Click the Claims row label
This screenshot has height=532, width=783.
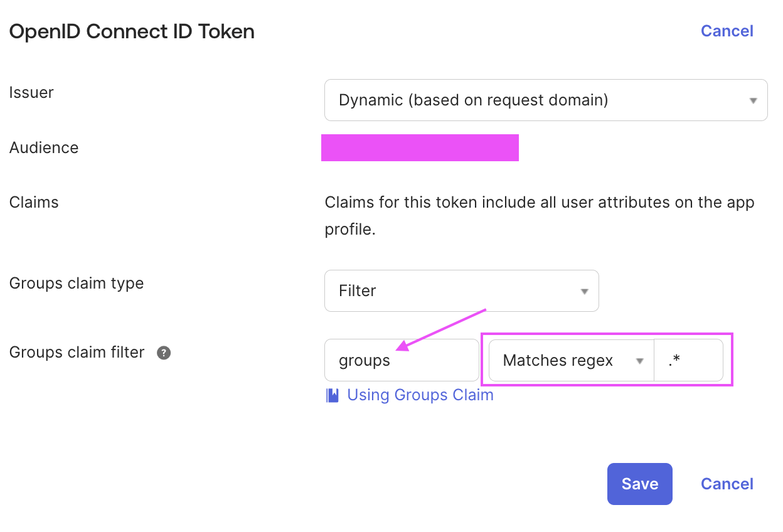tap(34, 203)
